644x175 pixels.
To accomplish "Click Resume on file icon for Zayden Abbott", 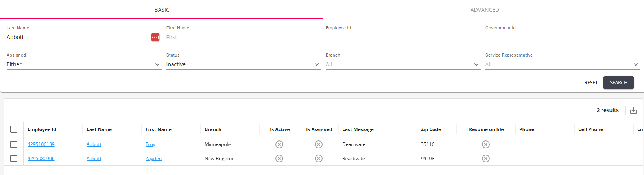I will coord(486,159).
